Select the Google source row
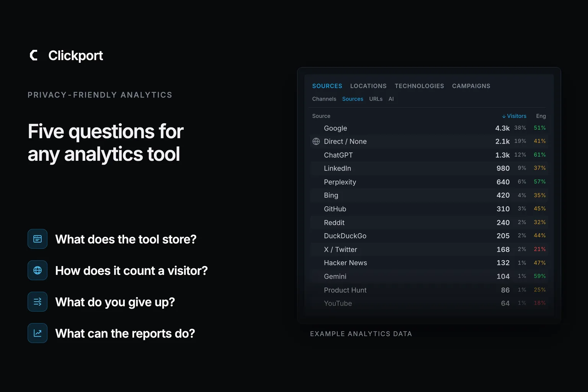 click(x=429, y=128)
